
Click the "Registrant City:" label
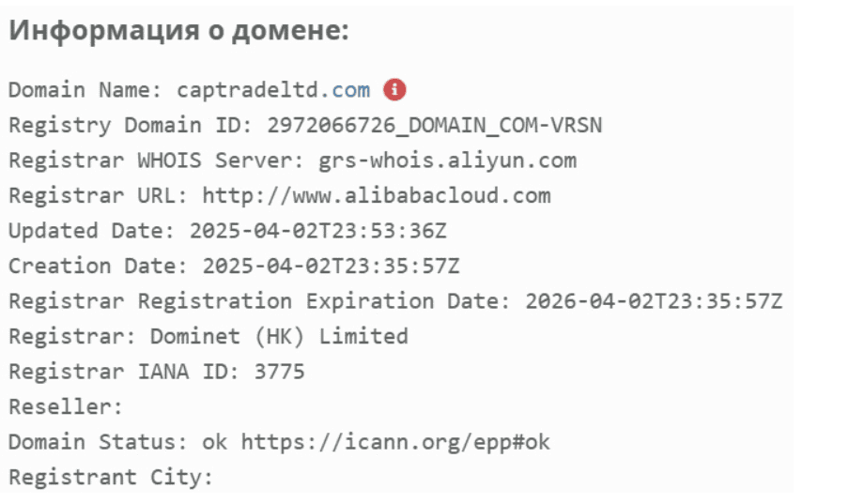[112, 478]
